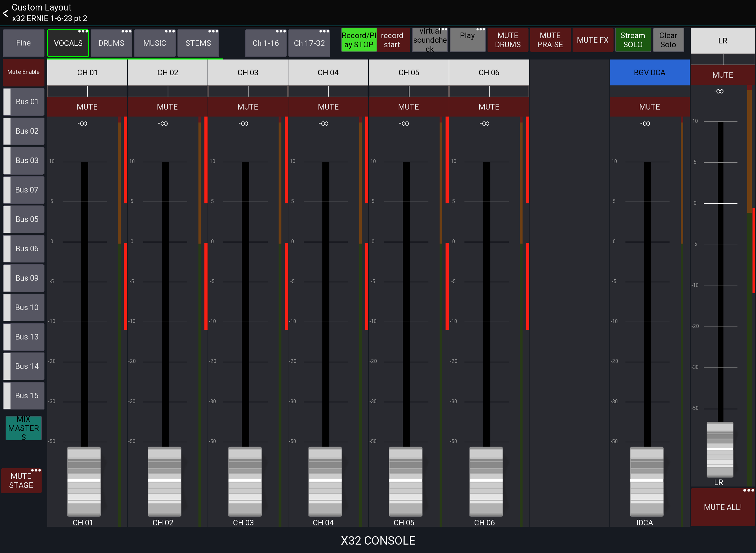Go back using the top-left arrow
The image size is (756, 553).
click(6, 13)
